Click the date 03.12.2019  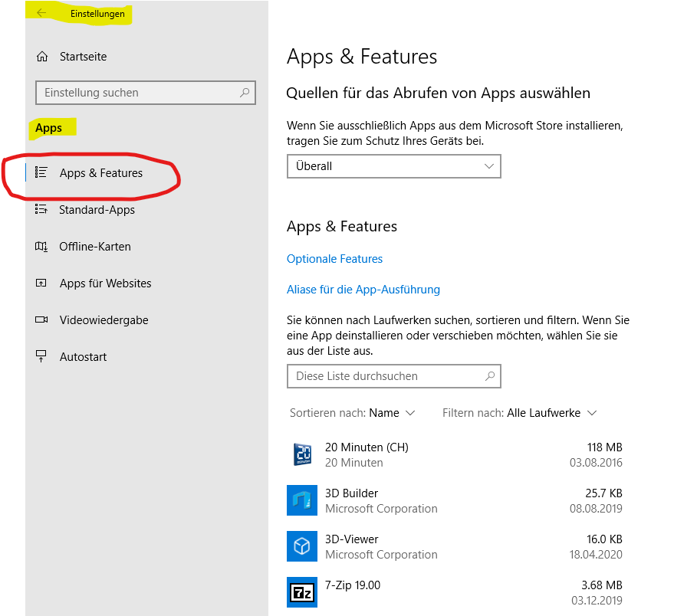click(597, 601)
